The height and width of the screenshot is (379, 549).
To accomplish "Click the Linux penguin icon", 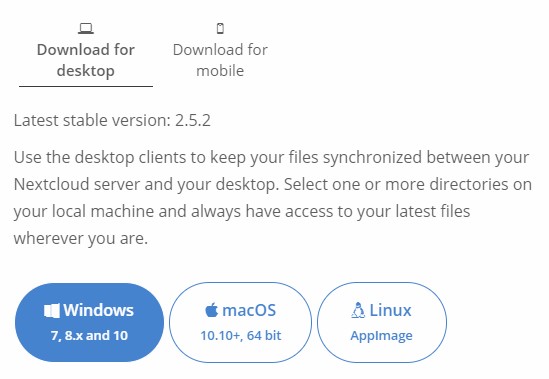I will click(357, 310).
